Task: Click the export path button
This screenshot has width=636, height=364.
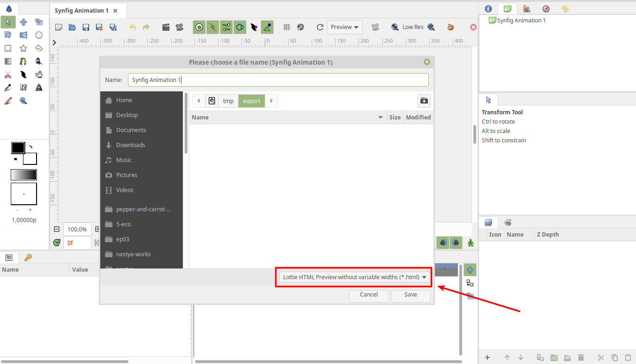Action: click(252, 101)
